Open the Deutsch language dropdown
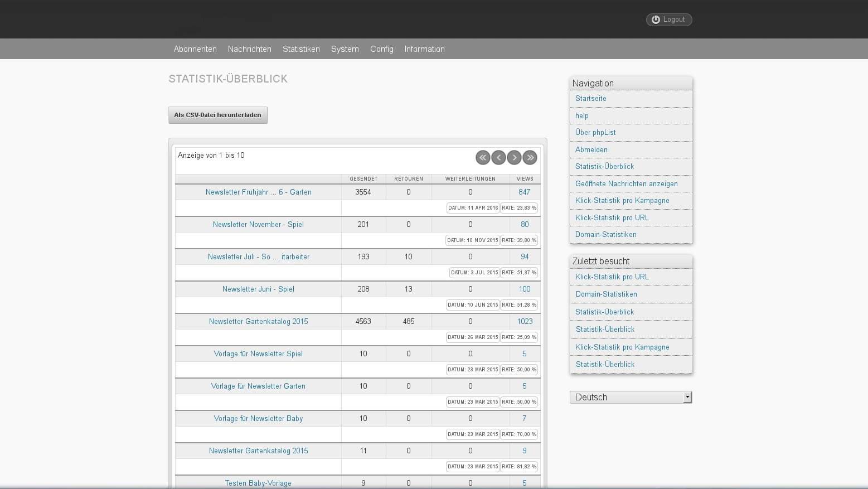The image size is (868, 489). (x=631, y=397)
